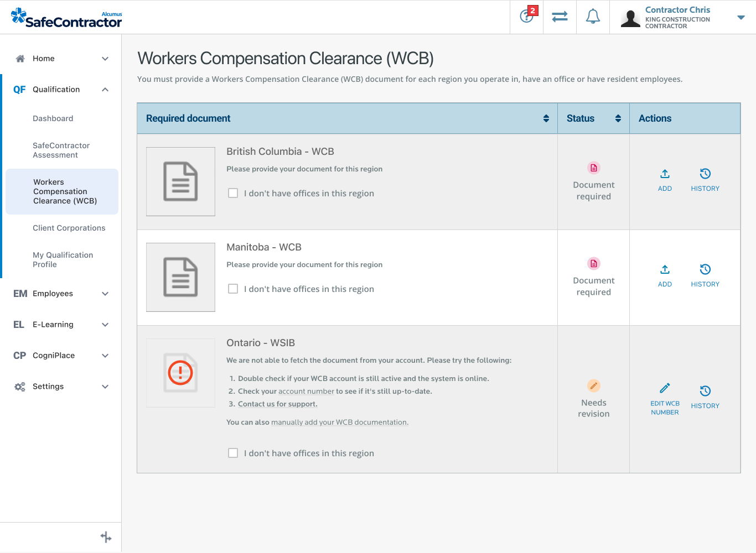Click the QF Qualification sidebar icon

19,90
